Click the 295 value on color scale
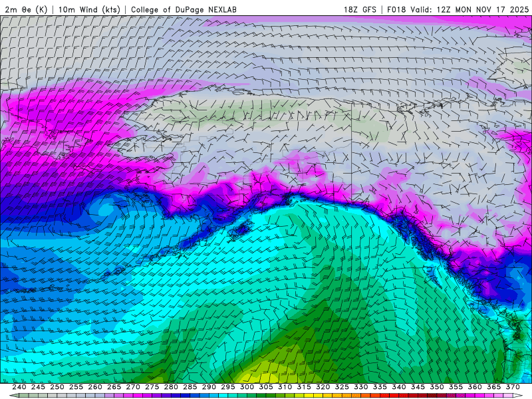 tap(228, 387)
